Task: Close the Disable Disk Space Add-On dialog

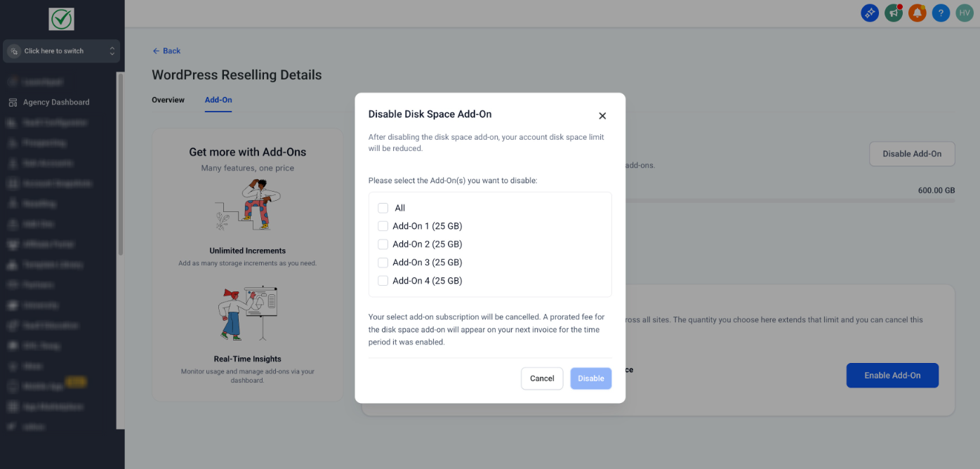Action: click(602, 116)
